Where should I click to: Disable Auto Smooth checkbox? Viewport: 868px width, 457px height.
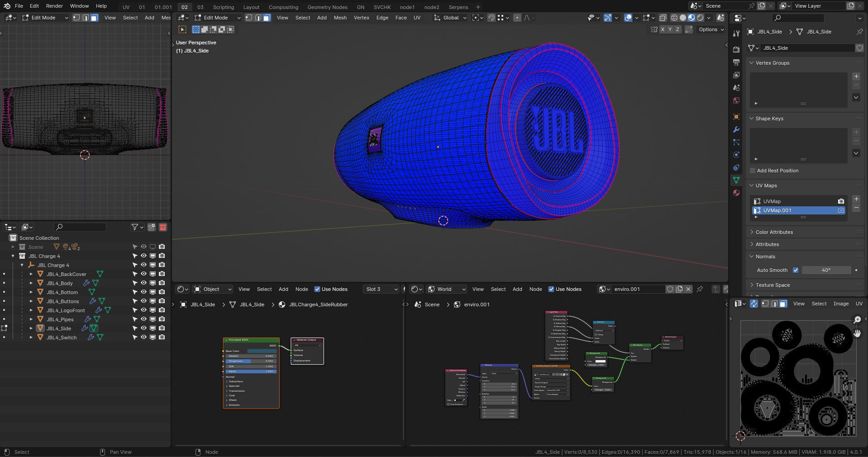796,270
